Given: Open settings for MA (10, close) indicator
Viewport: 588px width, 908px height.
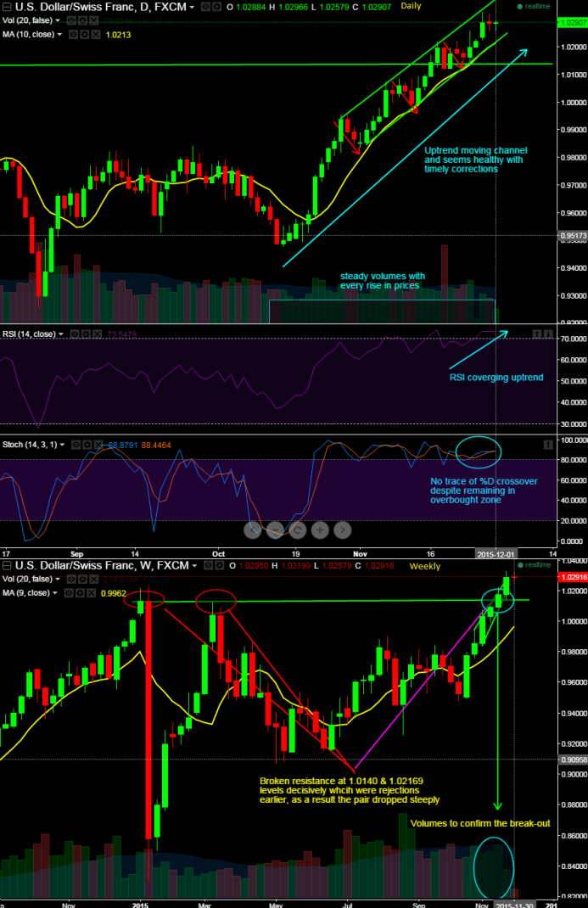Looking at the screenshot, I should (x=85, y=35).
